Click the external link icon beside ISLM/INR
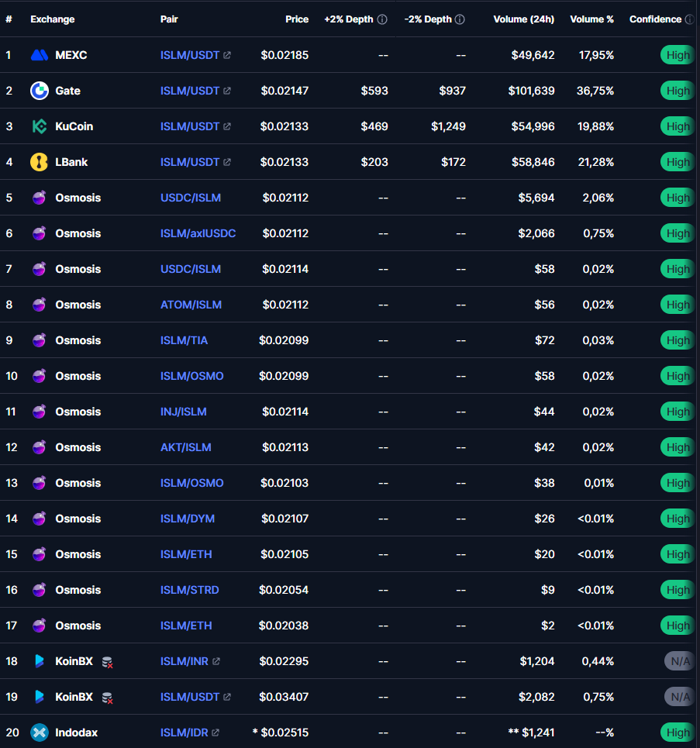700x748 pixels. click(x=216, y=661)
